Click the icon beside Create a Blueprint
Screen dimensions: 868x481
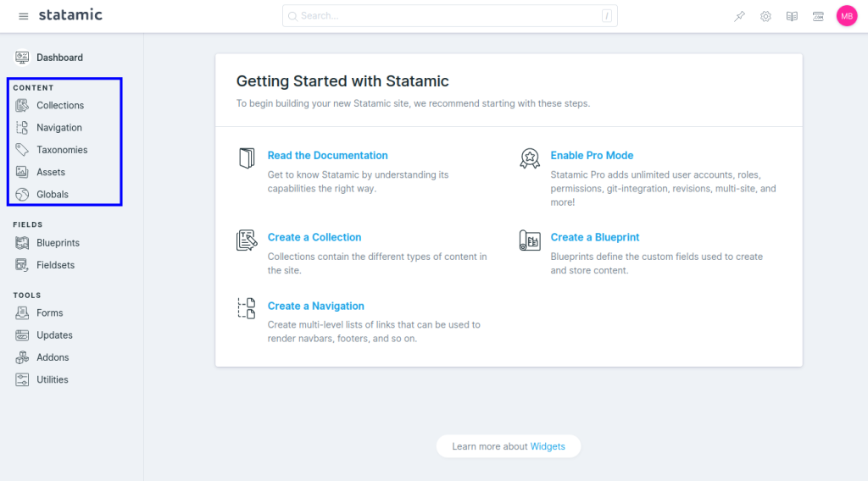click(x=530, y=240)
